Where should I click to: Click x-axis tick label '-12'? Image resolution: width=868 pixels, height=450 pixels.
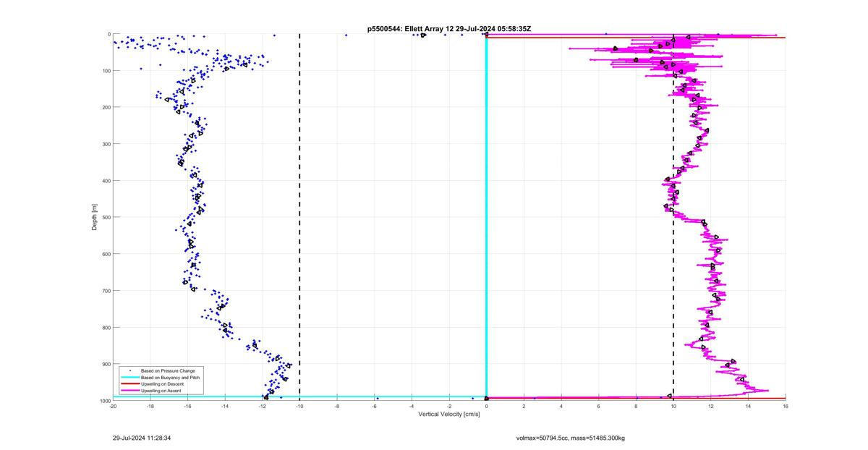point(263,406)
